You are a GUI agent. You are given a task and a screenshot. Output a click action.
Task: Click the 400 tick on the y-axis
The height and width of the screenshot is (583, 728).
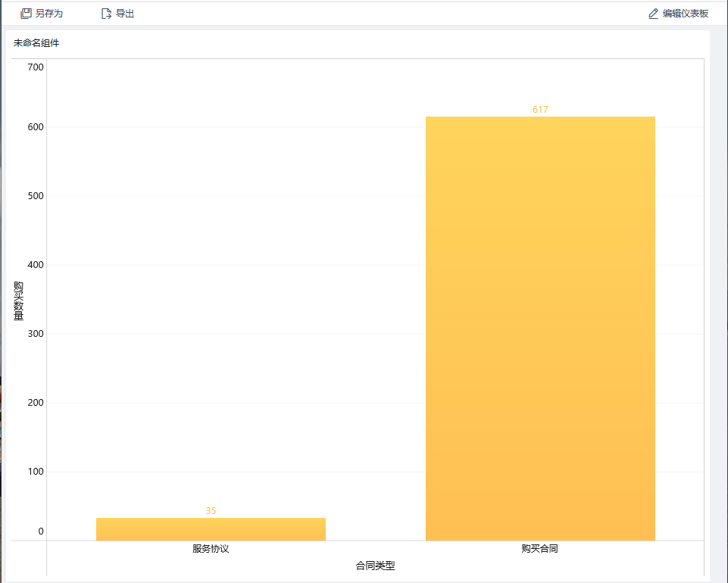pyautogui.click(x=35, y=265)
